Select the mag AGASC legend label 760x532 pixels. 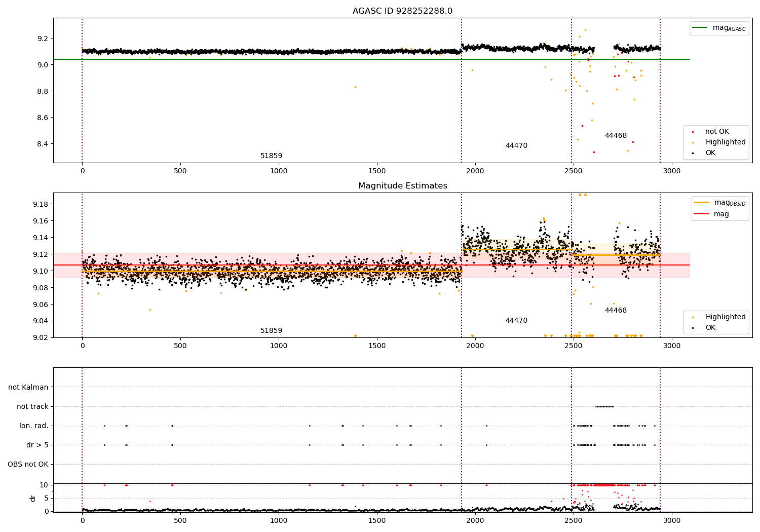tap(729, 28)
